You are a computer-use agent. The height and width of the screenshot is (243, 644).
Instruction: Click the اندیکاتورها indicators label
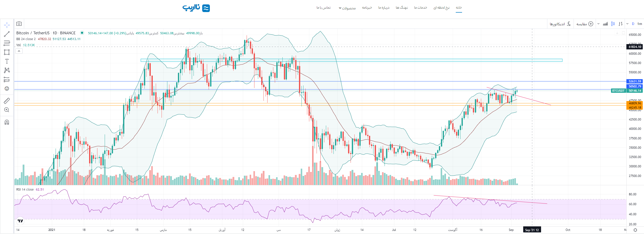[557, 24]
